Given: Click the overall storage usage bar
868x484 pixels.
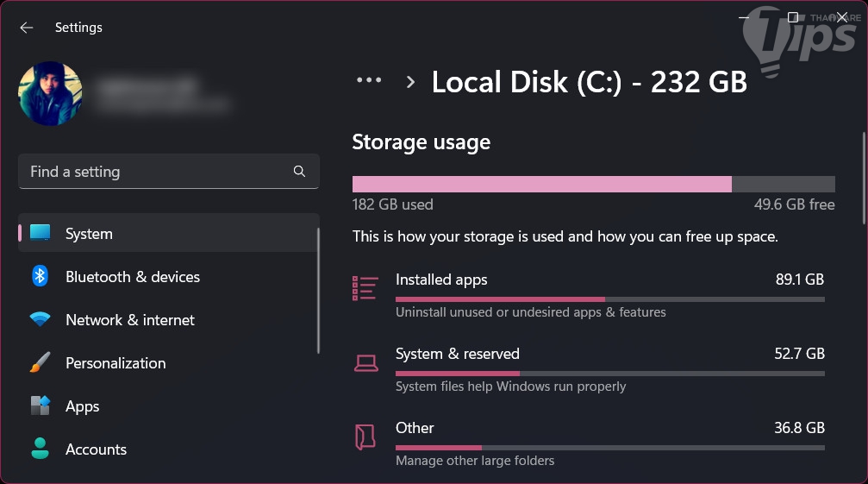Looking at the screenshot, I should (593, 184).
